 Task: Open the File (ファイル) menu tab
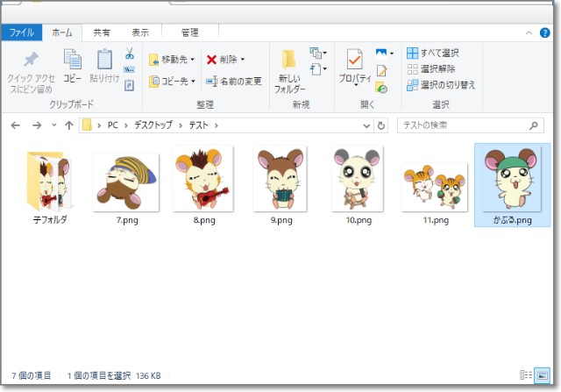click(x=21, y=32)
